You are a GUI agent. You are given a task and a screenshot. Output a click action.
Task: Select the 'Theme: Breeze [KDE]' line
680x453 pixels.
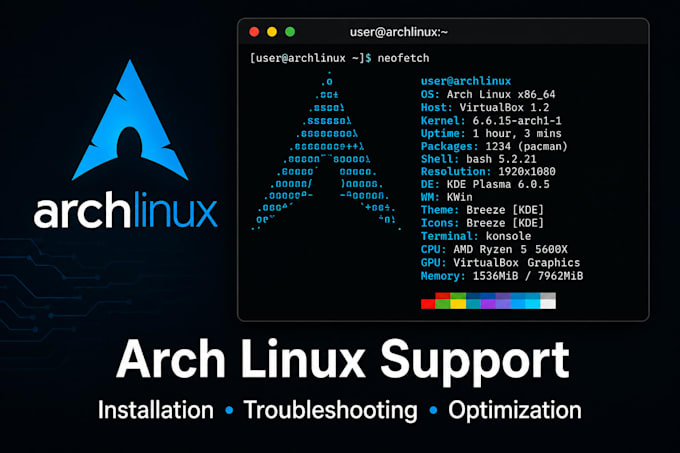click(482, 210)
